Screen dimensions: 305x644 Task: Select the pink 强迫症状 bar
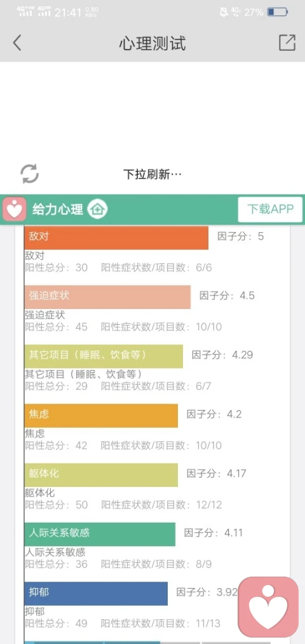click(x=107, y=296)
